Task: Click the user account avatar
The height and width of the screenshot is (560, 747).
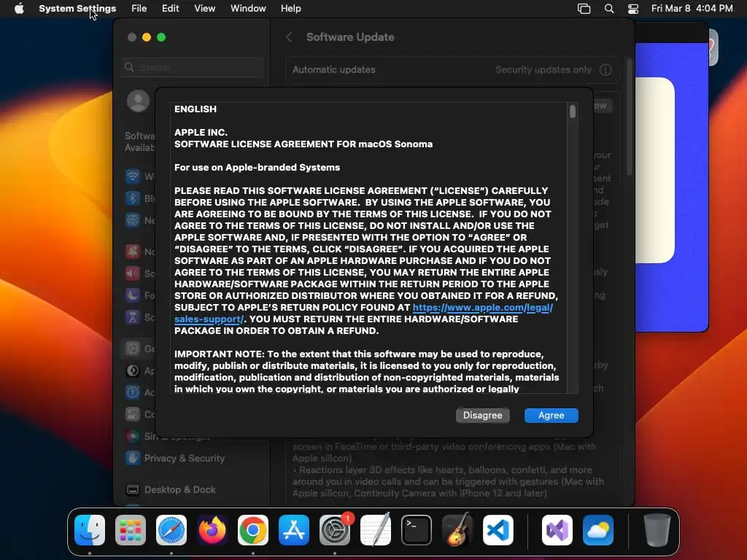Action: tap(138, 101)
